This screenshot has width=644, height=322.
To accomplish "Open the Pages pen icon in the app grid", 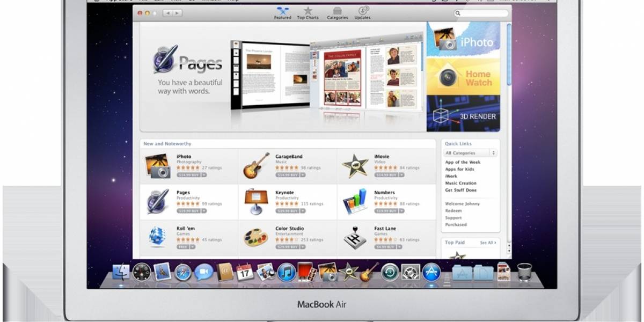I will [x=158, y=201].
